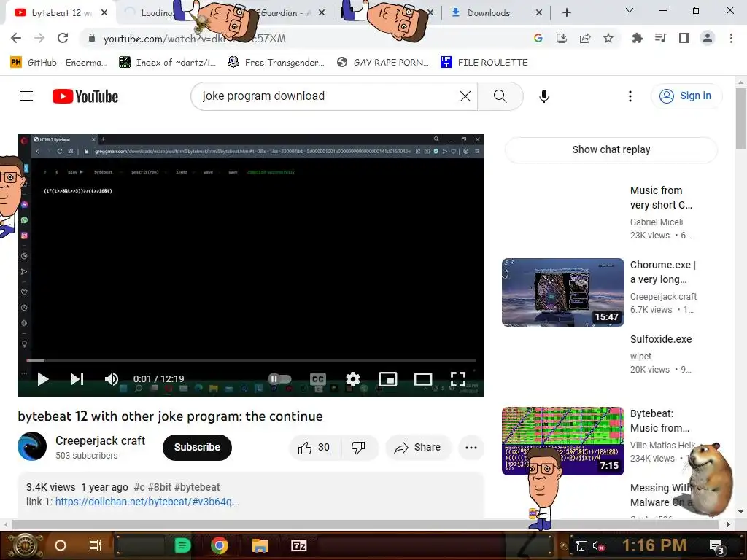Open dollchan.net bytebeat description link
The image size is (747, 560).
pyautogui.click(x=147, y=502)
